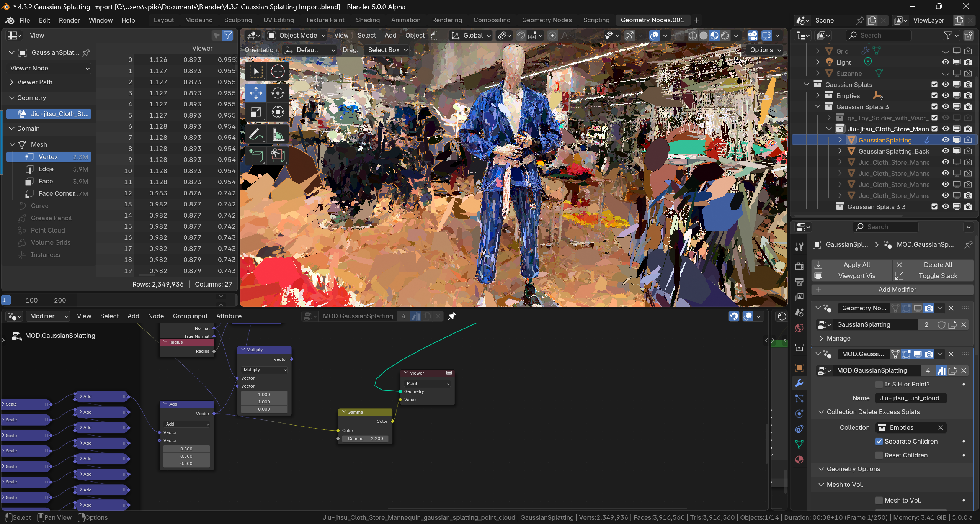Open the Select Box drag dropdown

coord(388,50)
